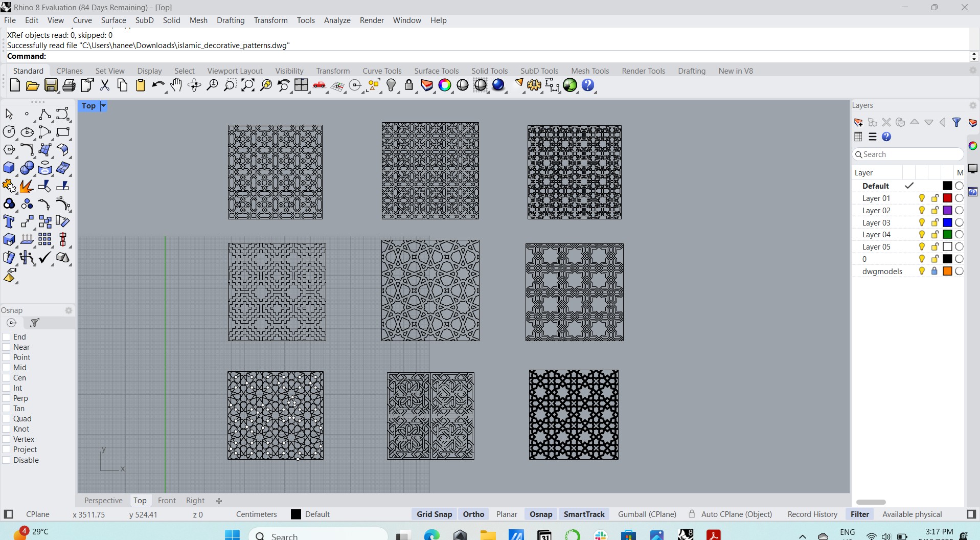Viewport: 980px width, 540px height.
Task: Click the Save file icon in toolbar
Action: coord(51,85)
